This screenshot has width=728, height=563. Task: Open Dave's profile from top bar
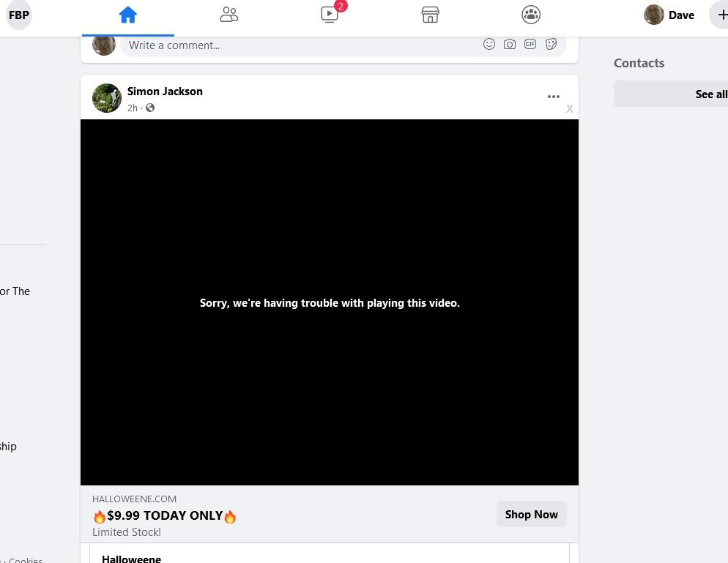[x=669, y=15]
